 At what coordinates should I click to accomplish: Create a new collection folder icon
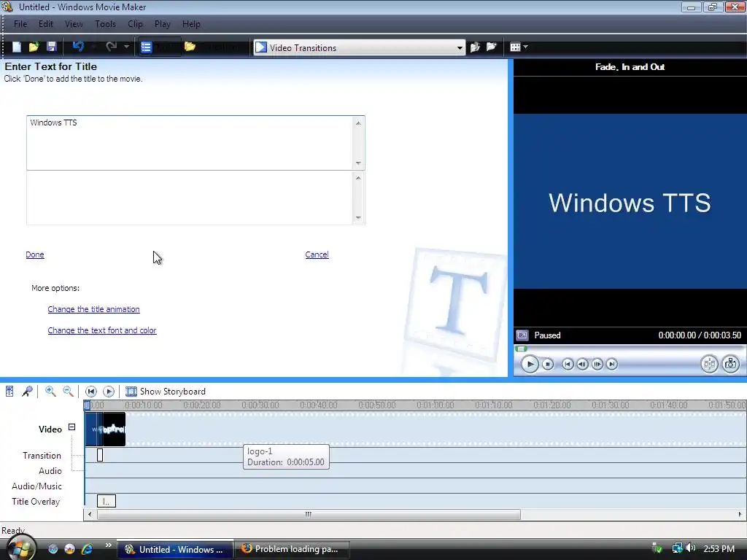click(491, 47)
